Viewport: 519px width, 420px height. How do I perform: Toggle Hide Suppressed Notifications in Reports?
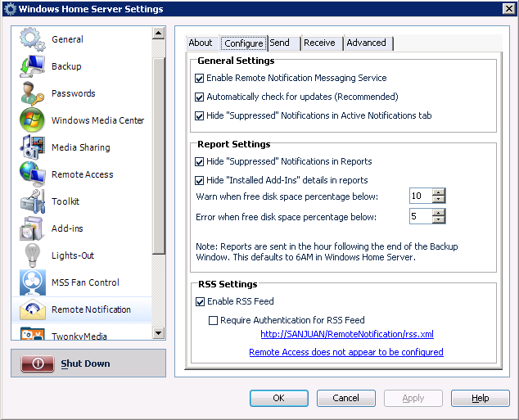tap(199, 161)
